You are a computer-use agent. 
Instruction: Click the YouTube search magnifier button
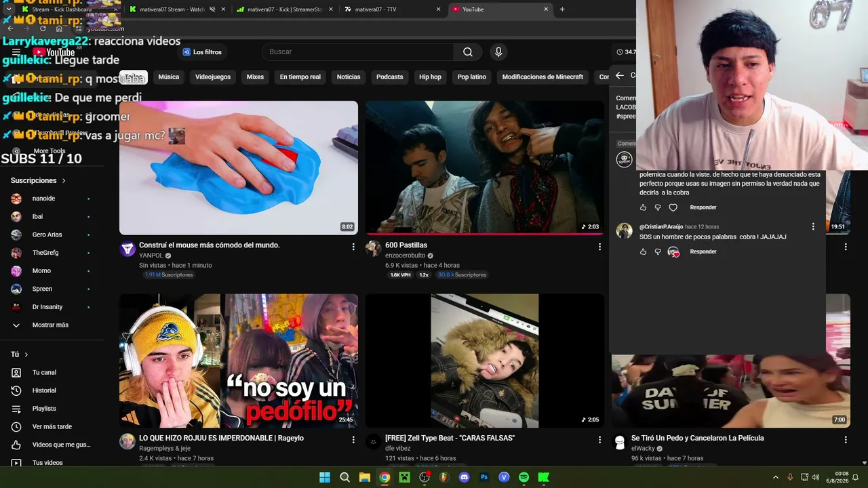point(468,52)
